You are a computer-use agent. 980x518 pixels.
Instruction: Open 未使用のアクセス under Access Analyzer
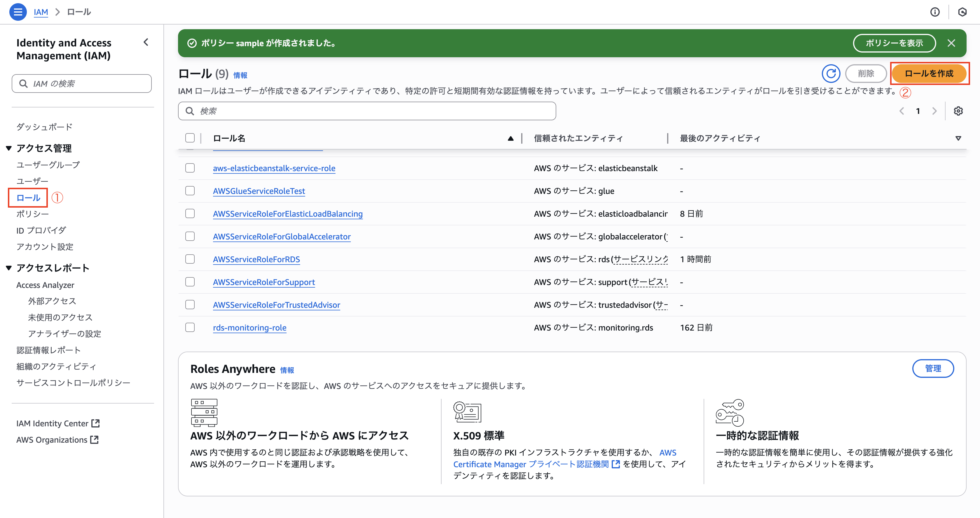click(x=60, y=317)
